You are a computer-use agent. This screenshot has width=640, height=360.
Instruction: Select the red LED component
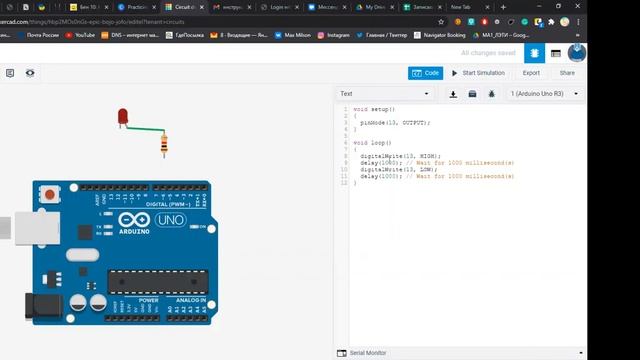coord(122,118)
